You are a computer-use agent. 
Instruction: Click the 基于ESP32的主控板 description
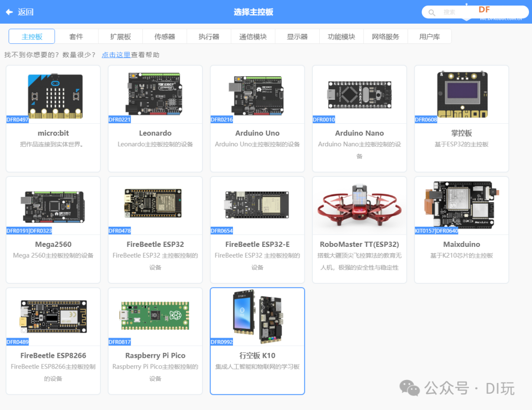[462, 144]
